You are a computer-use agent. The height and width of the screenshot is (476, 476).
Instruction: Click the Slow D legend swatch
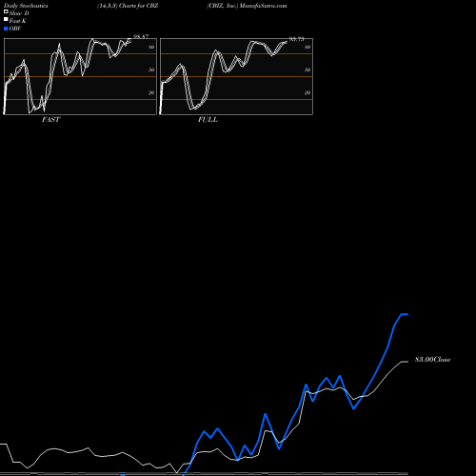click(x=6, y=12)
